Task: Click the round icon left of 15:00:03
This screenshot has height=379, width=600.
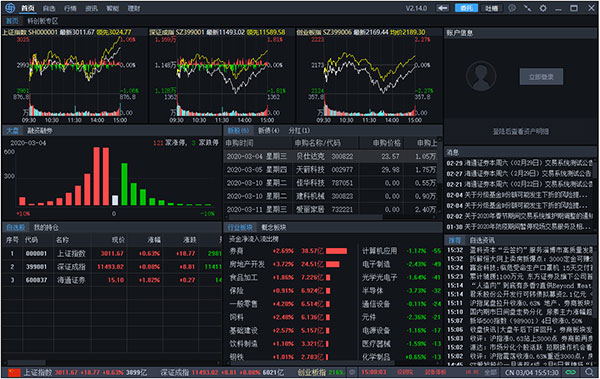Action: point(352,372)
